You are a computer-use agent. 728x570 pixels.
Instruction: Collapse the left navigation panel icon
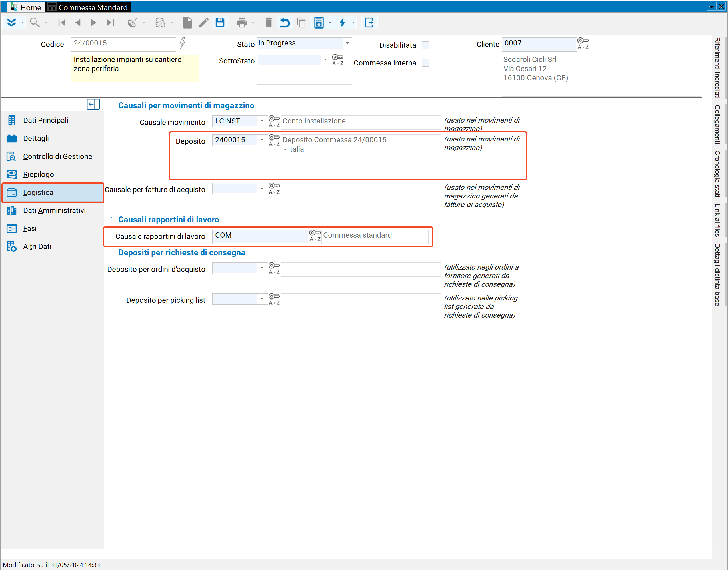[93, 104]
